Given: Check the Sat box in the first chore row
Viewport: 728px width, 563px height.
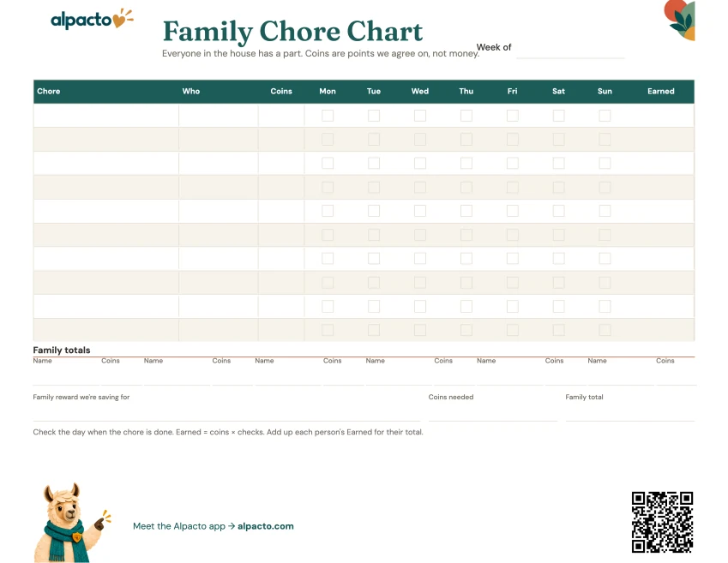Looking at the screenshot, I should point(558,115).
